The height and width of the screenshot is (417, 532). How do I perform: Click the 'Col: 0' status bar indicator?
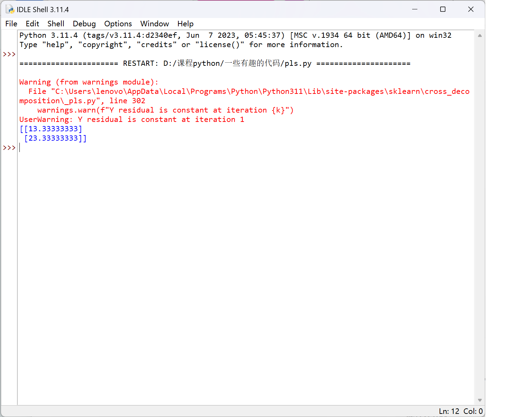coord(473,411)
